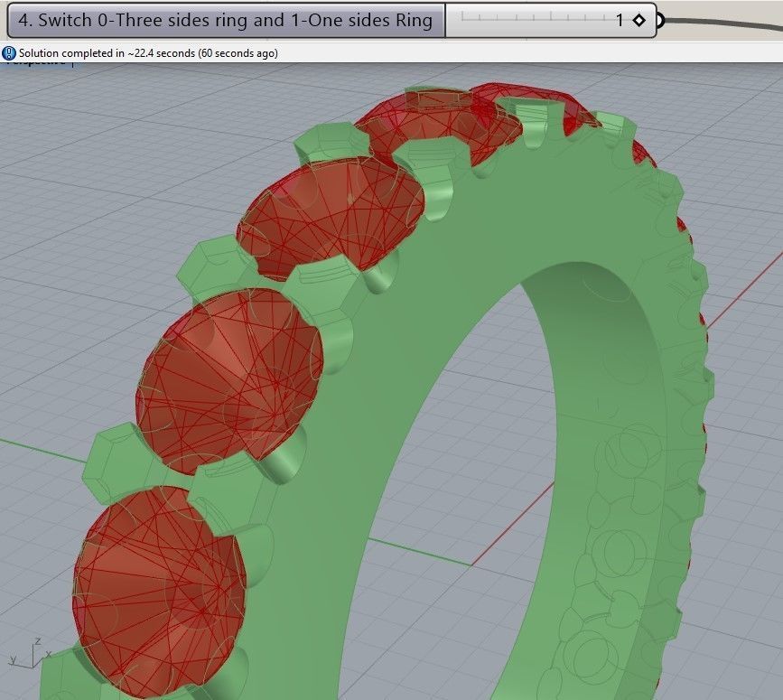Click the slider label '4. Switch 0-Three sides ring and 1-One sides Ring'
Screen dimensions: 783x700
[225, 21]
